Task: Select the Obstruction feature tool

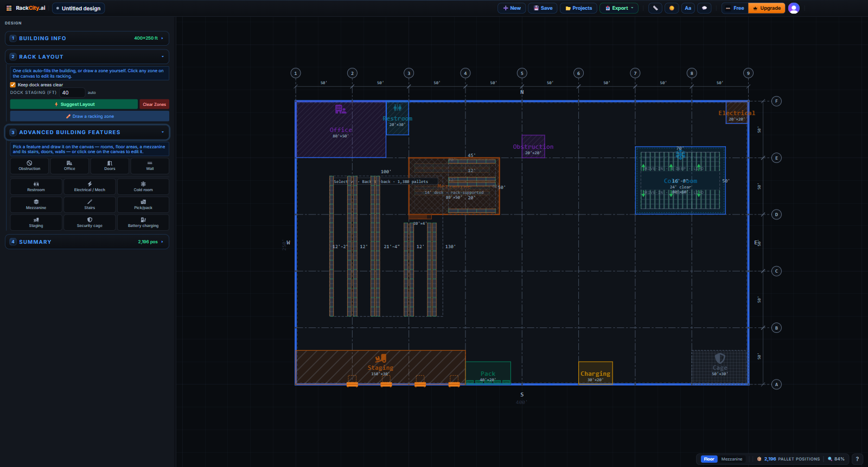Action: [29, 166]
